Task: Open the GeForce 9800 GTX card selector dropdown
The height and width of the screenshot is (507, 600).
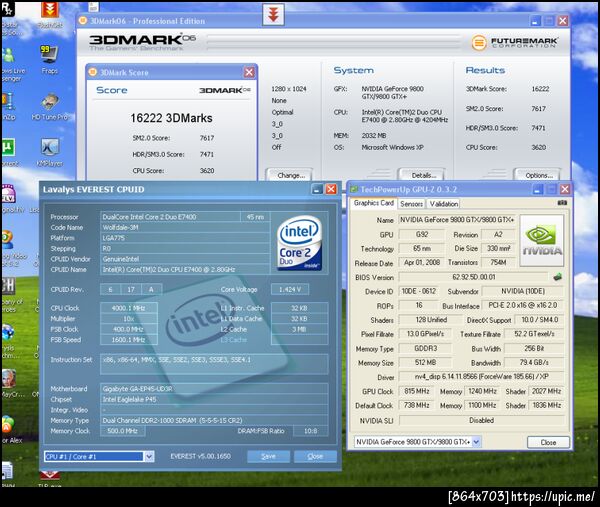Action: pos(476,442)
